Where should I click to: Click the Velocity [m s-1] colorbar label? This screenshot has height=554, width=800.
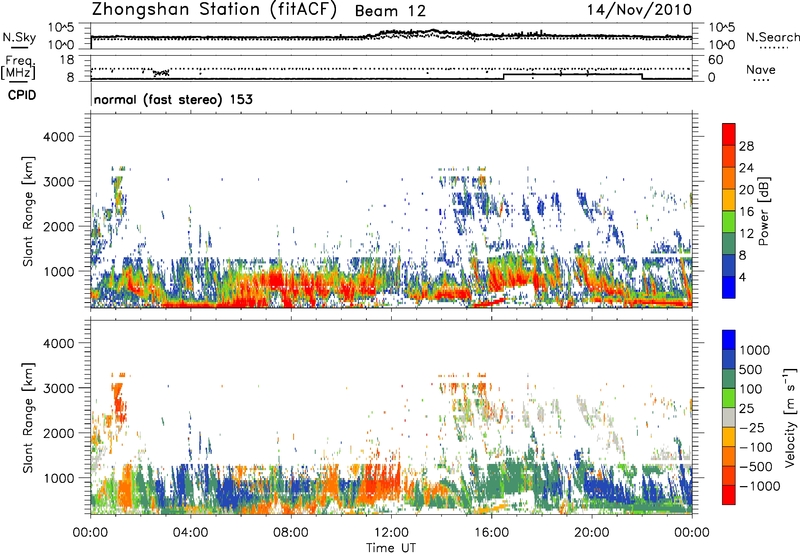(790, 417)
